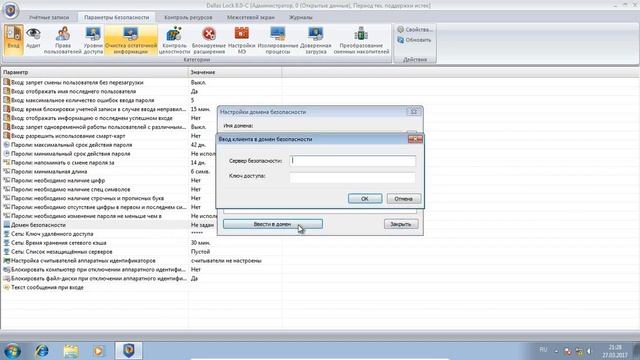Open Доверенная загрузка category
640x360 pixels.
pyautogui.click(x=316, y=39)
